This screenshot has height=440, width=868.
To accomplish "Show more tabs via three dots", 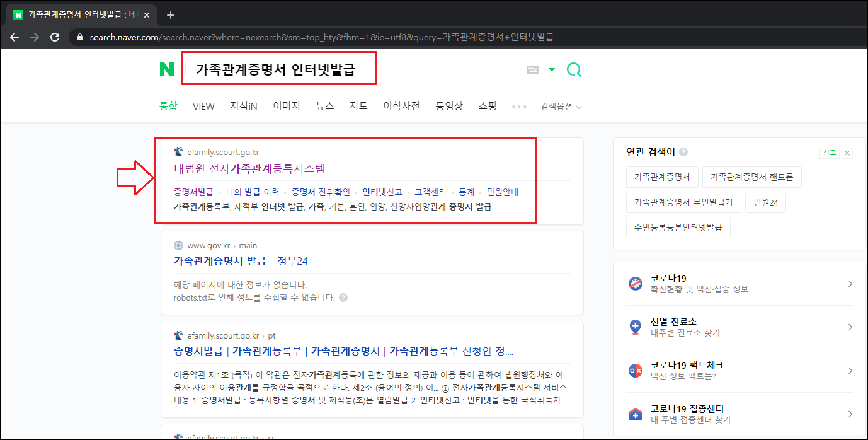I will tap(519, 107).
